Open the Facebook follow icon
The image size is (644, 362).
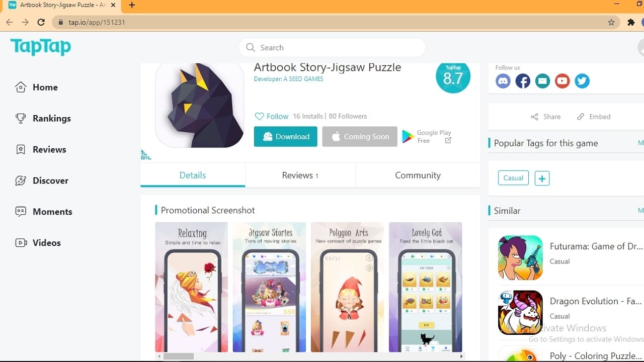[x=523, y=81]
